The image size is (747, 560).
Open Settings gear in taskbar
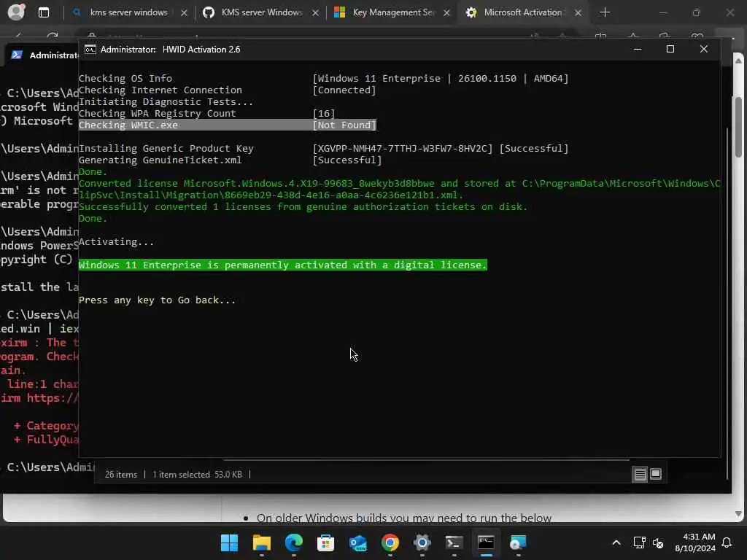tap(422, 542)
